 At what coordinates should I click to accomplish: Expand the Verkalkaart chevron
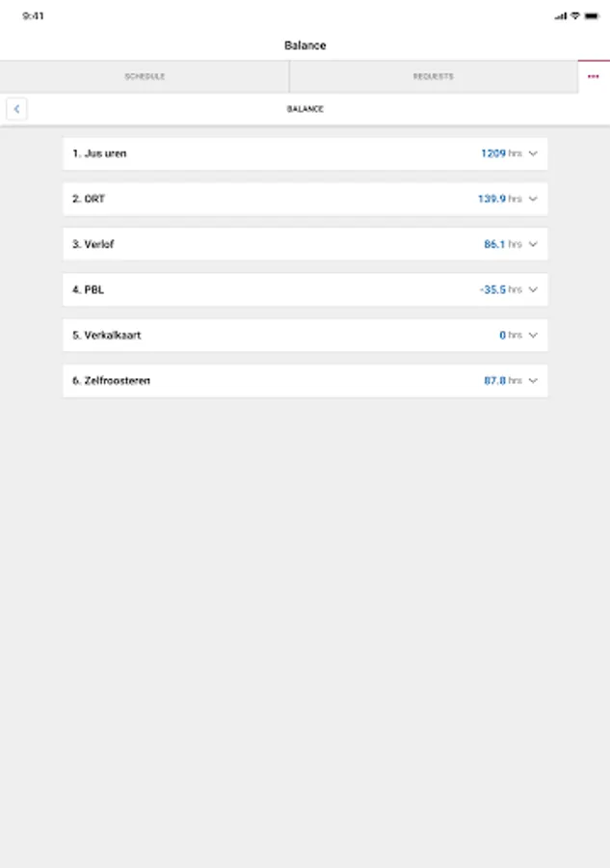[x=533, y=335]
